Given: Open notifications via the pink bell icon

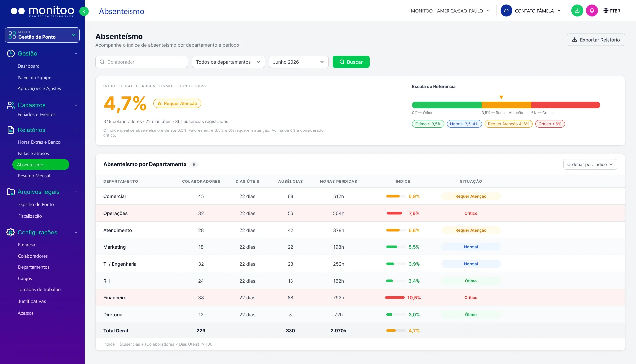Looking at the screenshot, I should tap(592, 11).
